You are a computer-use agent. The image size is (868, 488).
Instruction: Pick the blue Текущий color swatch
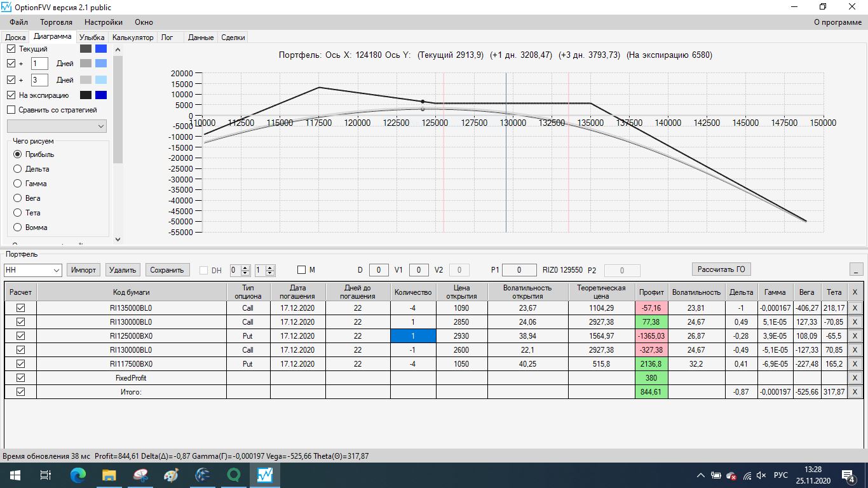[x=101, y=48]
